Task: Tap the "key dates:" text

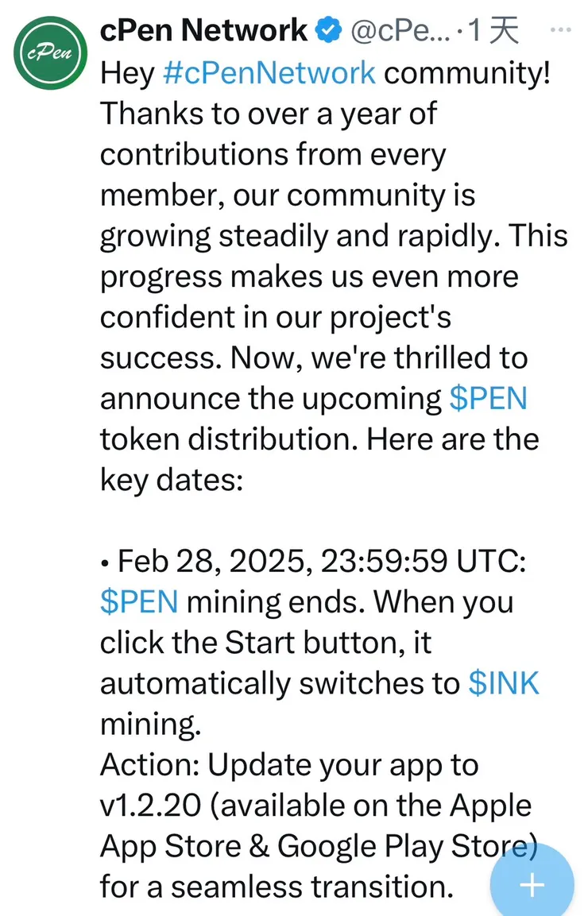Action: pyautogui.click(x=171, y=480)
